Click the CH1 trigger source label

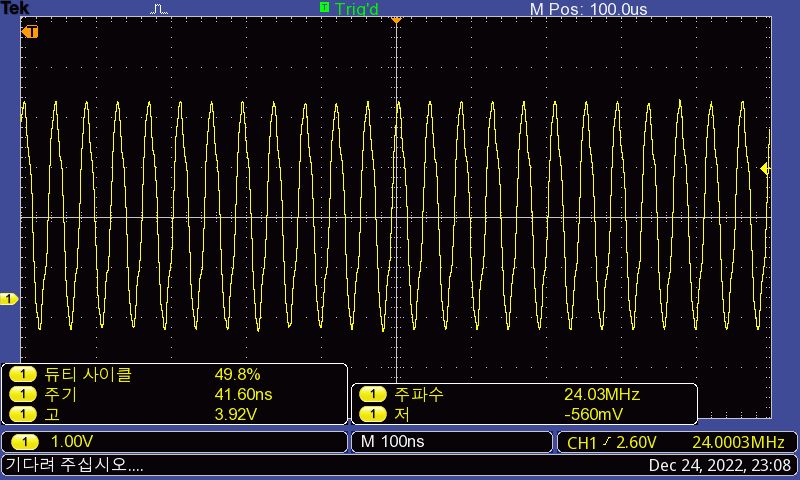tap(582, 443)
